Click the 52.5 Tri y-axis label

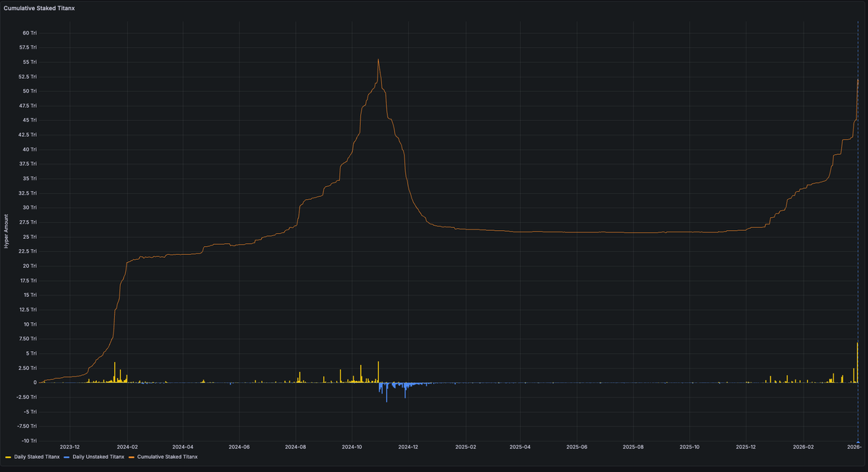(28, 76)
